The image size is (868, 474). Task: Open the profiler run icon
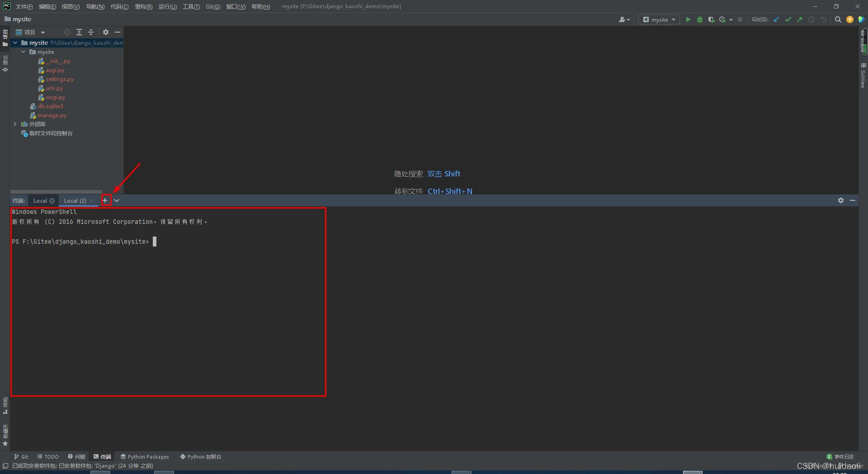tap(722, 19)
